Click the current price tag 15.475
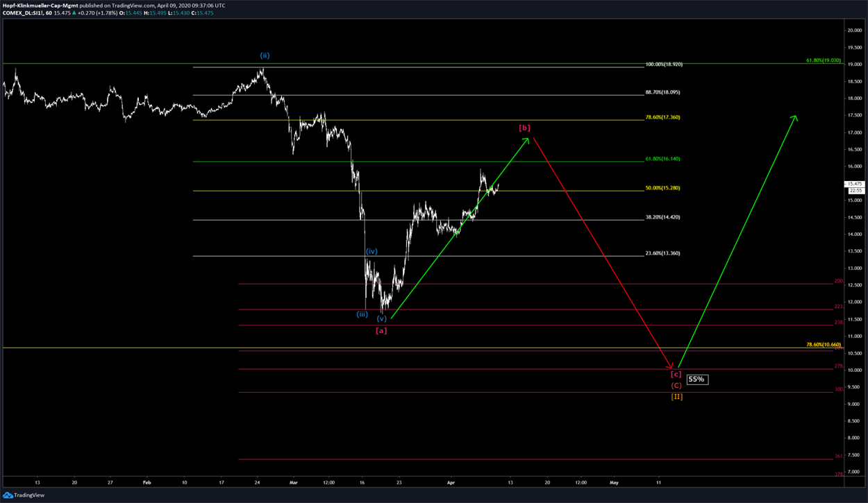The image size is (868, 503). [x=853, y=184]
